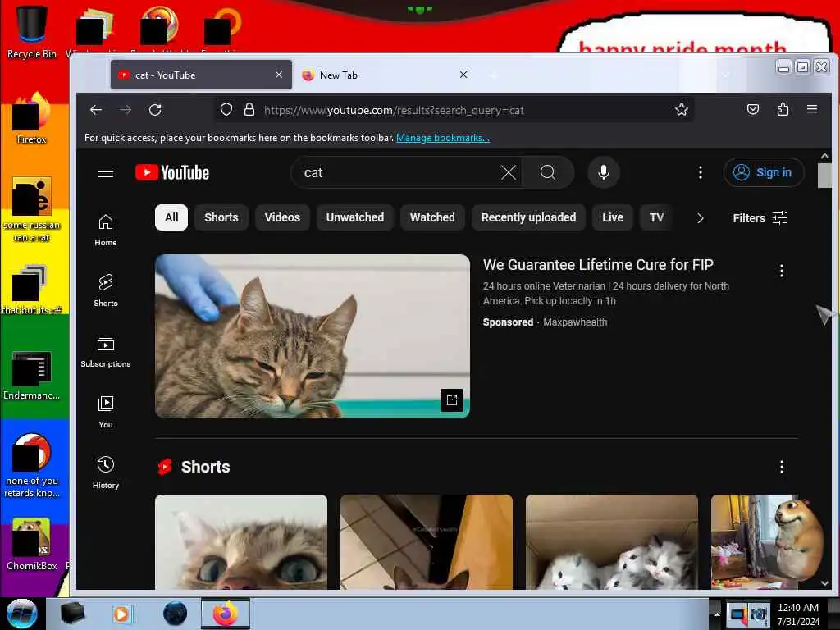This screenshot has width=840, height=630.
Task: Click the magnifier search button
Action: pyautogui.click(x=547, y=172)
